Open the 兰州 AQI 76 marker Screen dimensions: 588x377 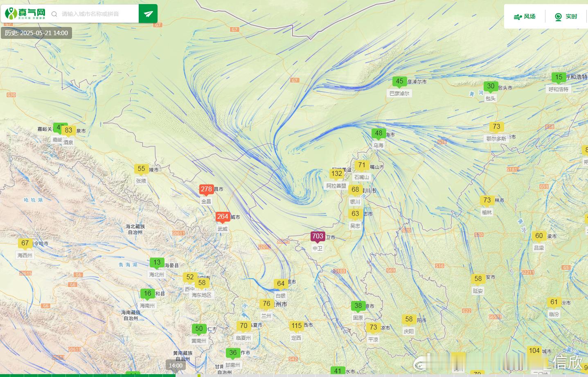click(266, 304)
